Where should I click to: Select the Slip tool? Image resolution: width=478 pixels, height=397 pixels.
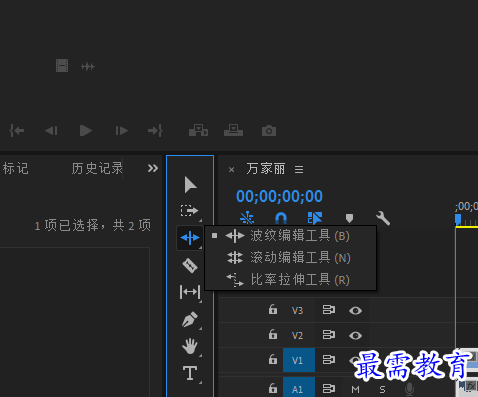pos(190,292)
